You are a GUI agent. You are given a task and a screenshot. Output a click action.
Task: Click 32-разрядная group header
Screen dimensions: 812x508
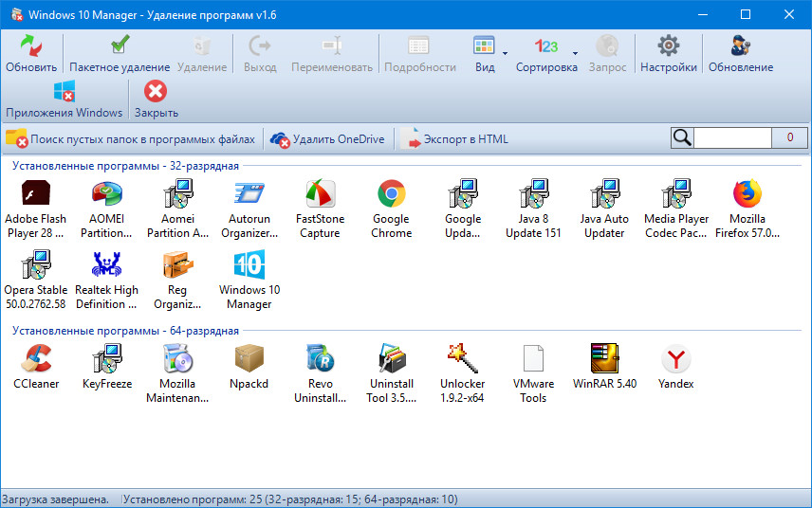(125, 166)
